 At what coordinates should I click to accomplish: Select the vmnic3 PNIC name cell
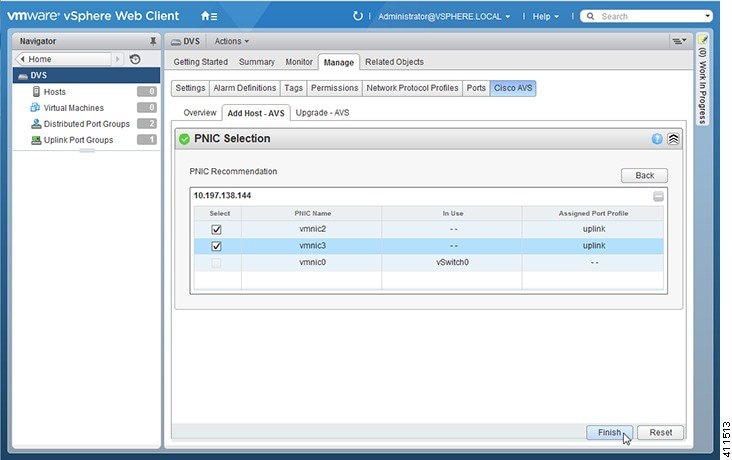point(312,246)
